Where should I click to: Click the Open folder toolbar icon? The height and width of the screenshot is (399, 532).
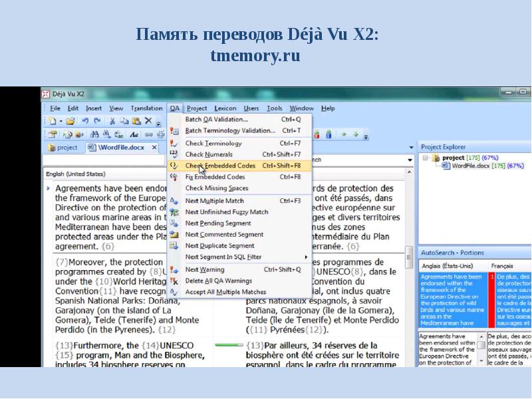[x=70, y=121]
